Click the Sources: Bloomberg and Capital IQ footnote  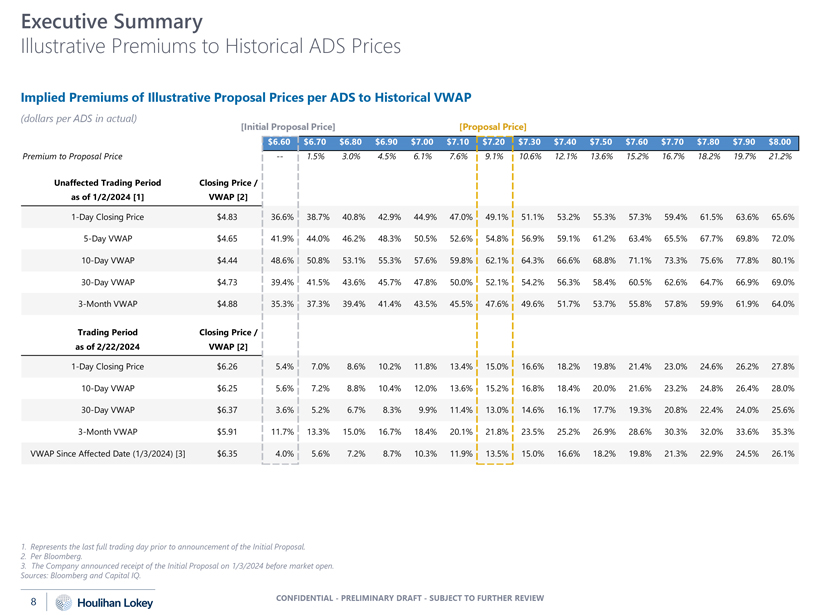(x=81, y=575)
